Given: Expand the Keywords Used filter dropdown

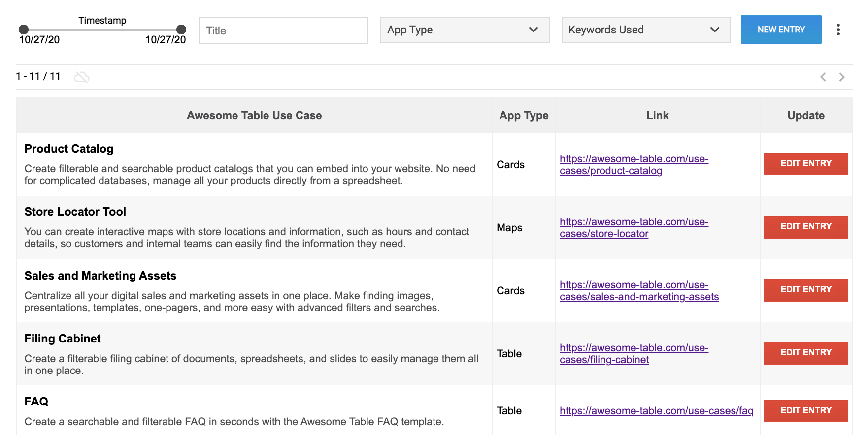Looking at the screenshot, I should [x=646, y=30].
